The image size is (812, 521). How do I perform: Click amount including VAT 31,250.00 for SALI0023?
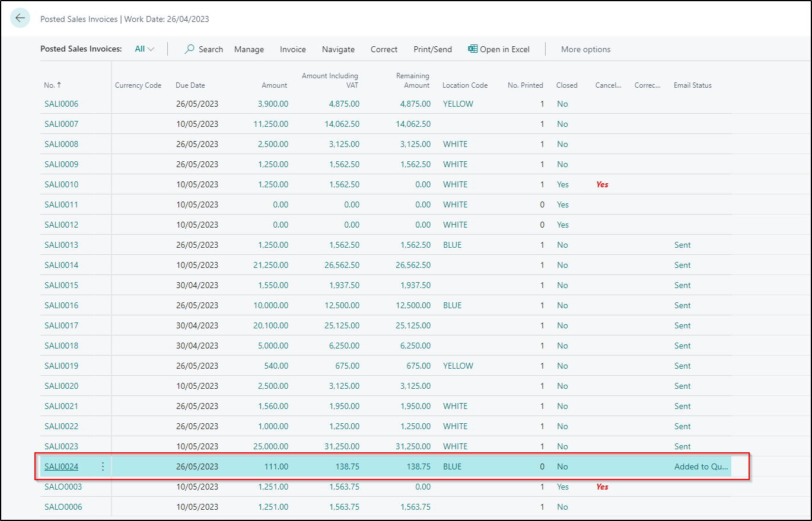click(x=342, y=446)
